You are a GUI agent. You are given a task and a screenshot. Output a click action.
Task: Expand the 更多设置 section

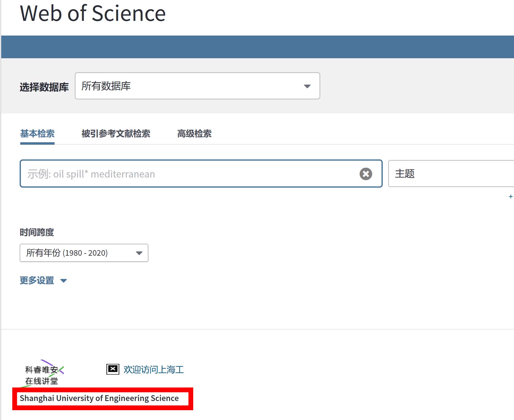tap(37, 281)
